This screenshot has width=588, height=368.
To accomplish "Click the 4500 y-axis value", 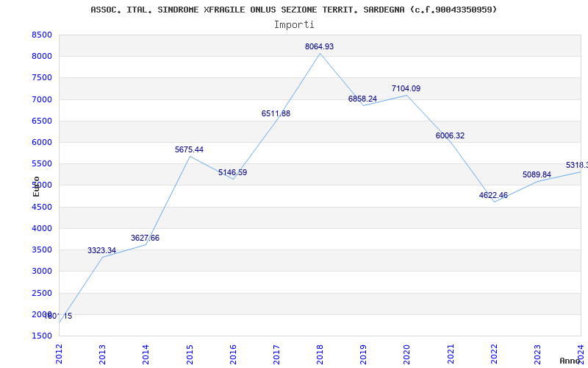I will (42, 207).
